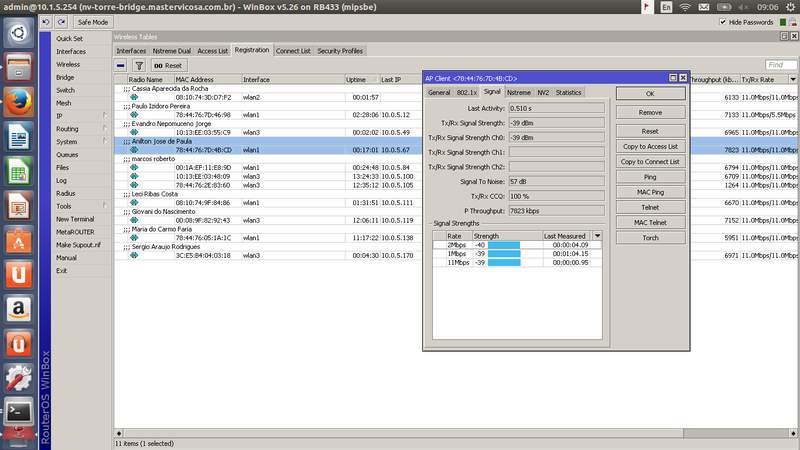Launch Firefox from the dock
The height and width of the screenshot is (450, 800).
[18, 102]
